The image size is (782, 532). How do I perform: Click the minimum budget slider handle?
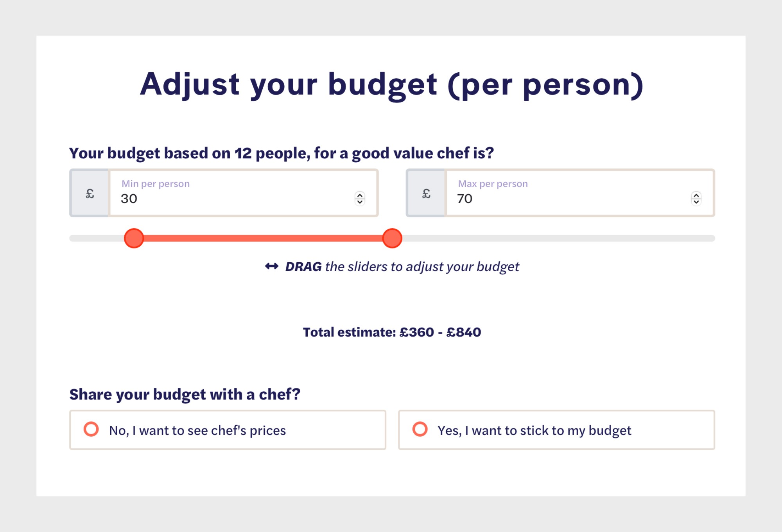134,238
